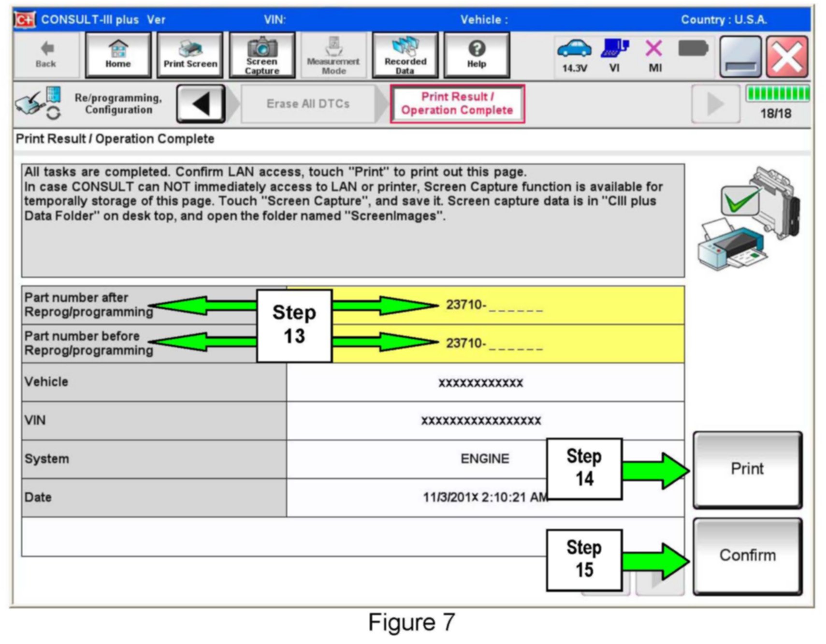Image resolution: width=826 pixels, height=644 pixels.
Task: Close CONSULT-III plus with red X
Action: [x=787, y=57]
